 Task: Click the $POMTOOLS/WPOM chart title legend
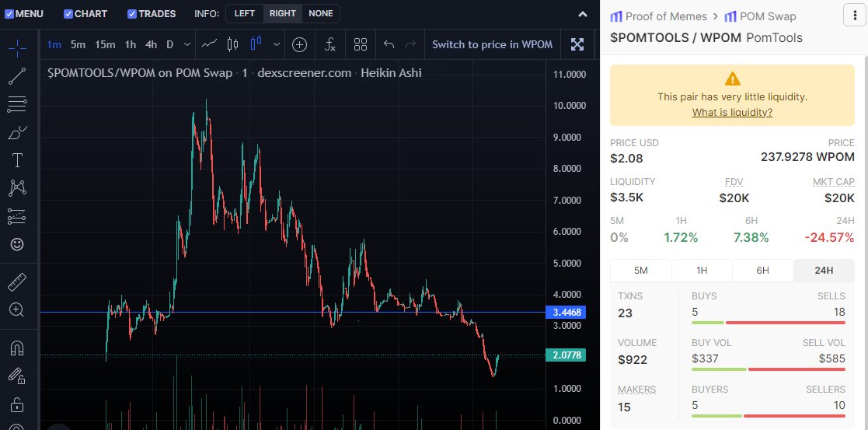[x=234, y=72]
